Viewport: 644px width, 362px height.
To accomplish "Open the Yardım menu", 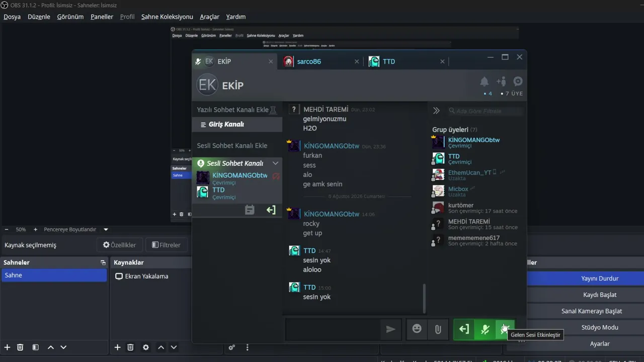I will pos(236,17).
